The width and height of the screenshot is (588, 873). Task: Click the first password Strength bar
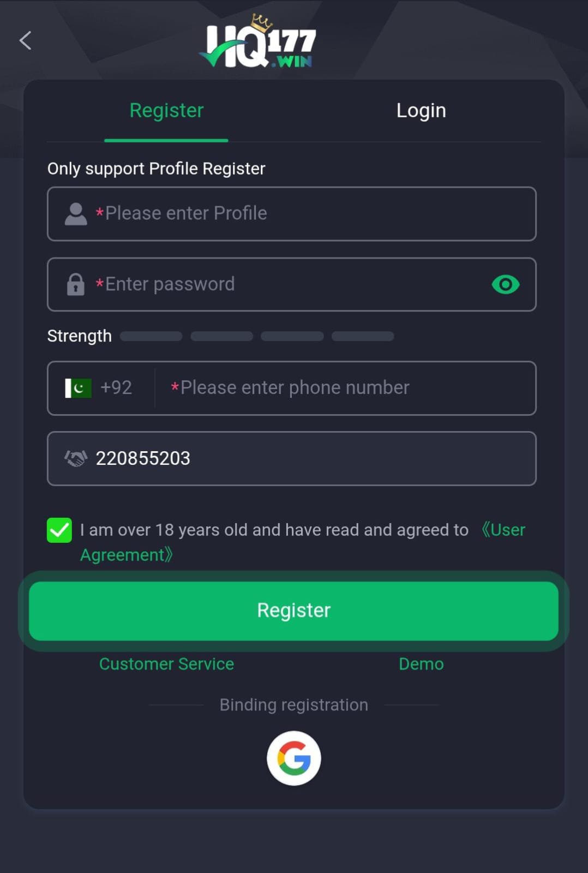151,336
